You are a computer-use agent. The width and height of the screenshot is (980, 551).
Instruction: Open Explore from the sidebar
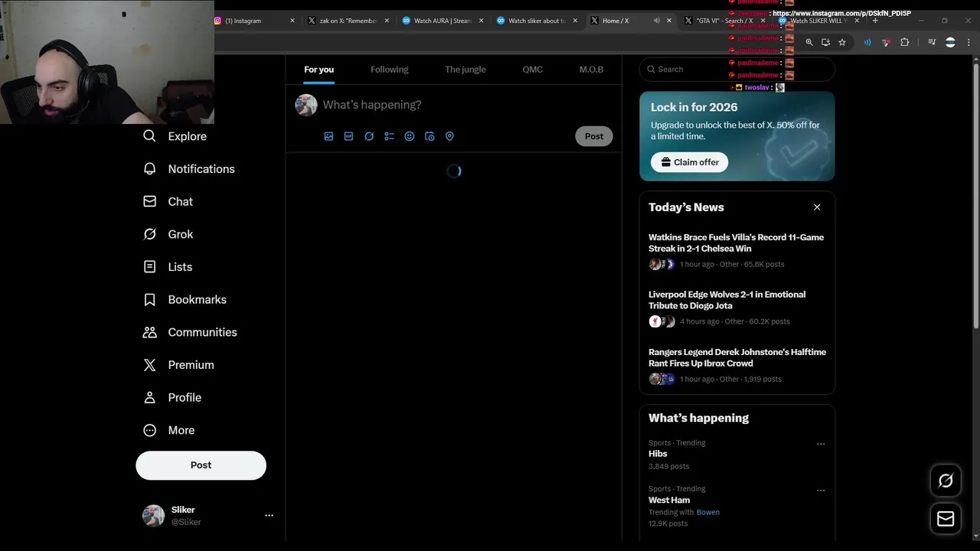(x=175, y=136)
